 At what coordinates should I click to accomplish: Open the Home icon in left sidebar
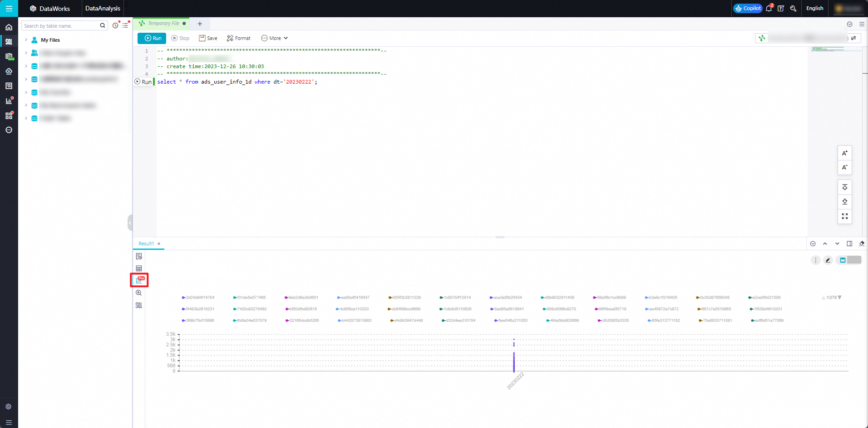pos(9,27)
